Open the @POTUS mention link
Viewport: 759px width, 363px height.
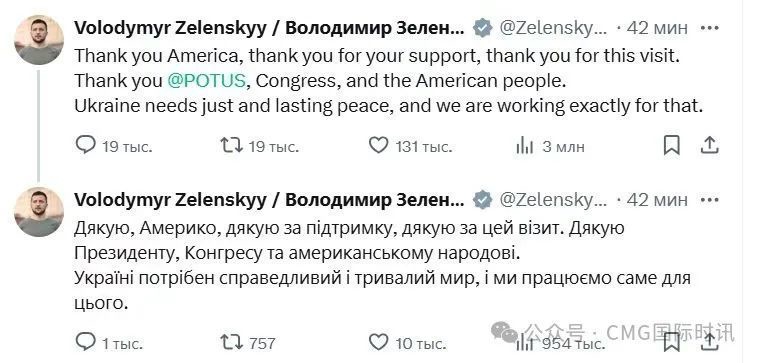pos(207,81)
